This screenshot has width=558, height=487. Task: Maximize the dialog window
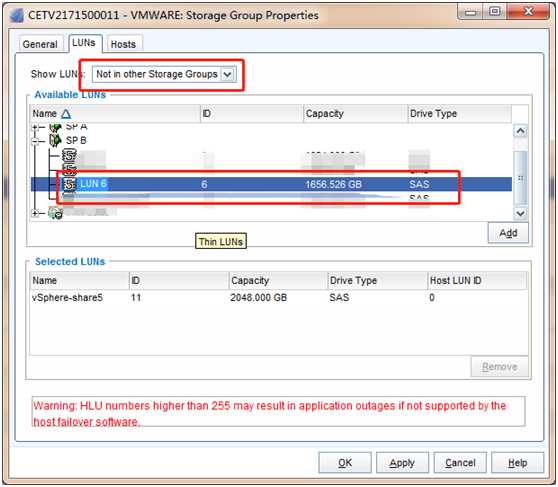click(x=495, y=12)
